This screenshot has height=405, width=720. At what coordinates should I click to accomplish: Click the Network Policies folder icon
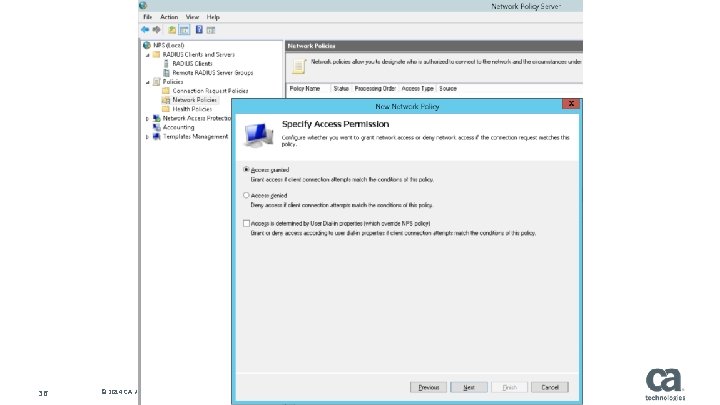tap(166, 100)
